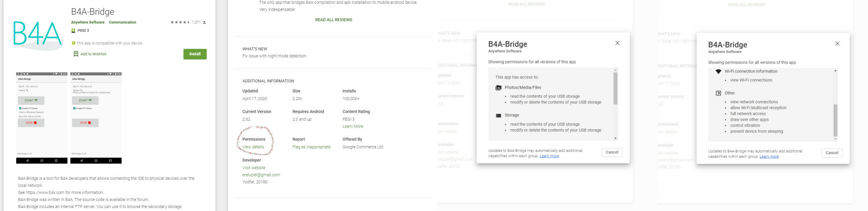Open the developer's Visit website link
Image resolution: width=868 pixels, height=211 pixels.
(254, 168)
